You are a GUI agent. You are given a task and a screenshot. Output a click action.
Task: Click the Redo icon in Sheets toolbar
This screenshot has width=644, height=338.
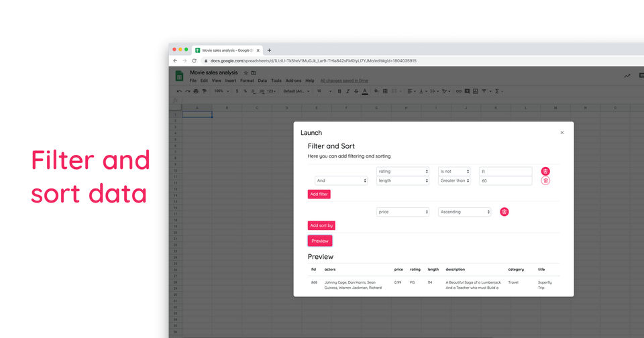coord(187,91)
